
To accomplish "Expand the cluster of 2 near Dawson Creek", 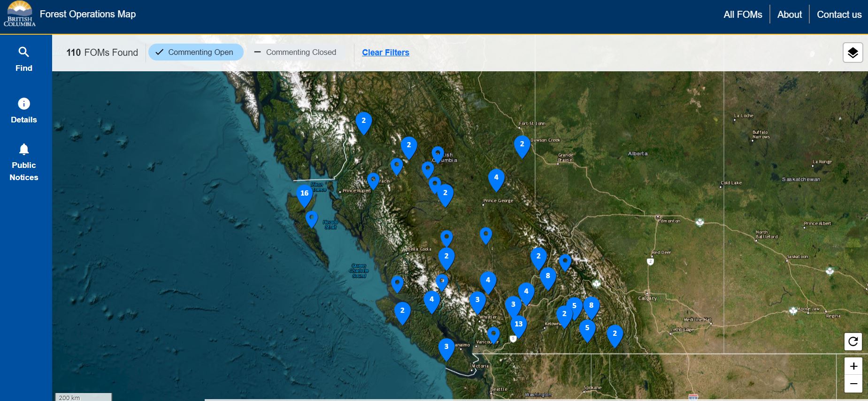I will coord(522,144).
